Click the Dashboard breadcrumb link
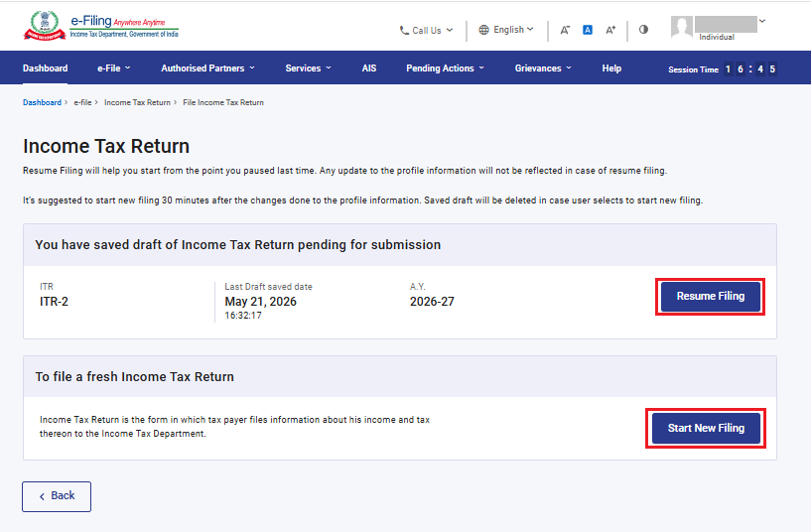811x532 pixels. click(x=42, y=102)
